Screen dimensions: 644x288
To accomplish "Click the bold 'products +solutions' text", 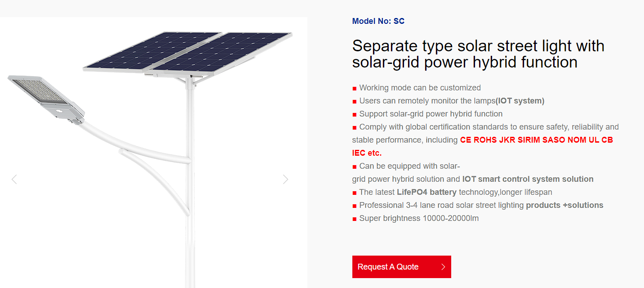I will coord(564,205).
